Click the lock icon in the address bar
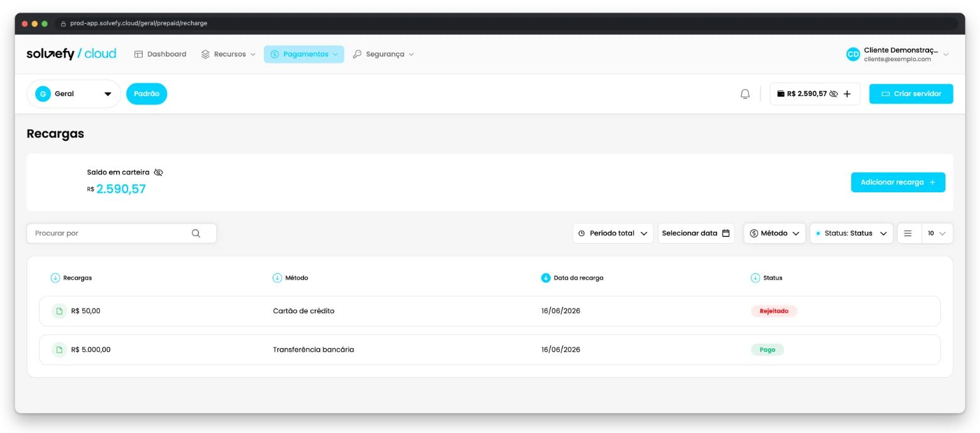Screen dimensions: 980x433 tap(63, 23)
